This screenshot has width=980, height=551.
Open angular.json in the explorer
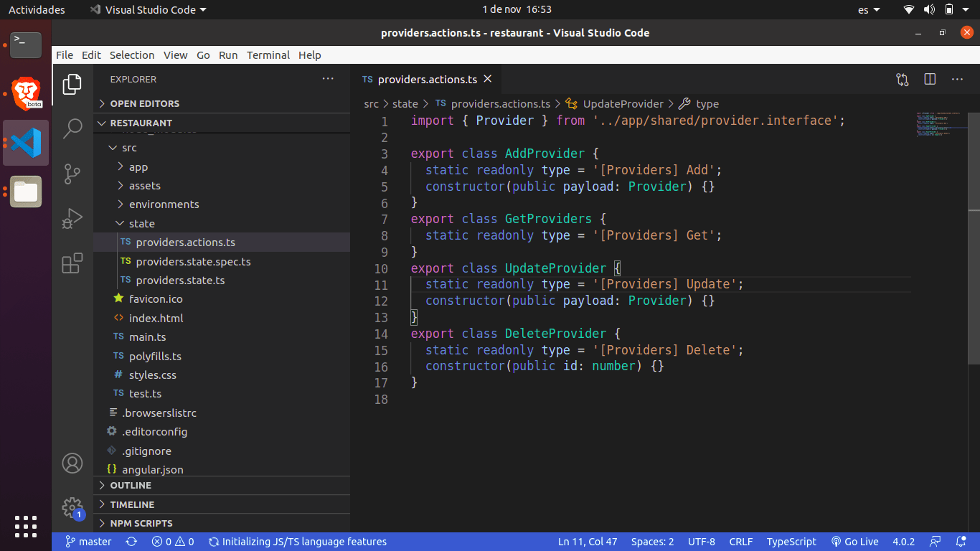pos(222,469)
